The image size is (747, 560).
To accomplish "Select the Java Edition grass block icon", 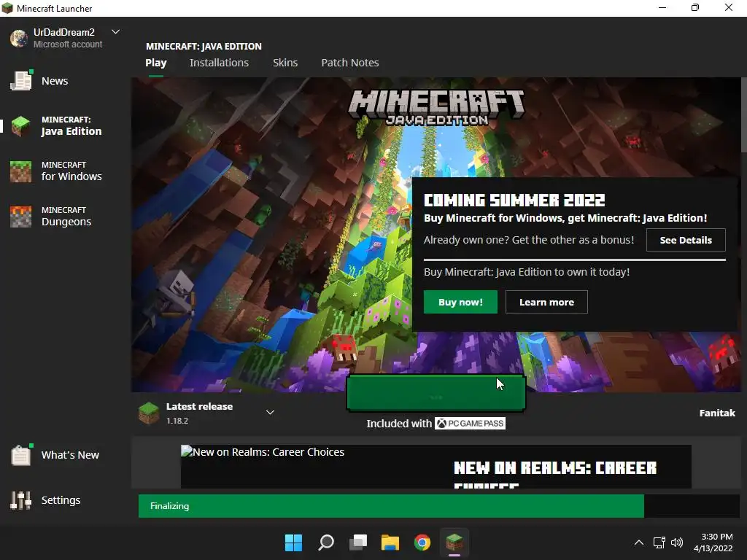I will coord(21,126).
